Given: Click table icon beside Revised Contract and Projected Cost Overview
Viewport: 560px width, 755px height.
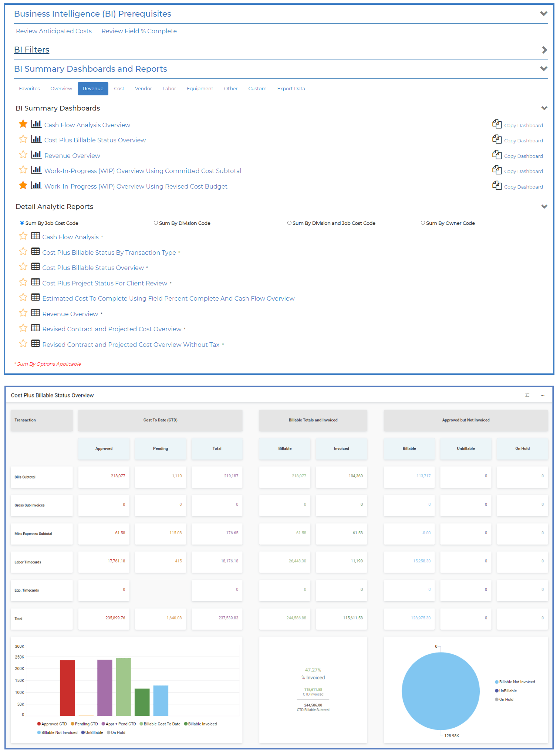Looking at the screenshot, I should point(36,328).
